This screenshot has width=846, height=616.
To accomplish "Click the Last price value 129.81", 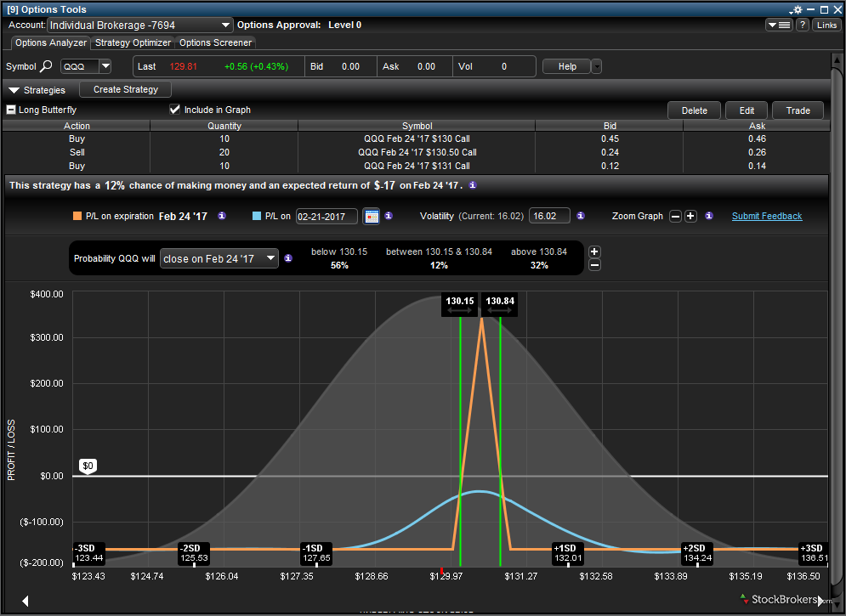I will pyautogui.click(x=183, y=66).
